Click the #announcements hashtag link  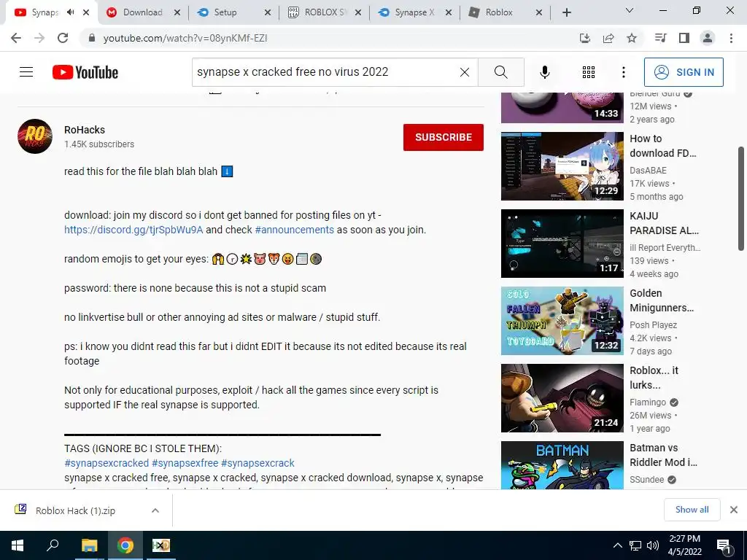[x=295, y=230]
